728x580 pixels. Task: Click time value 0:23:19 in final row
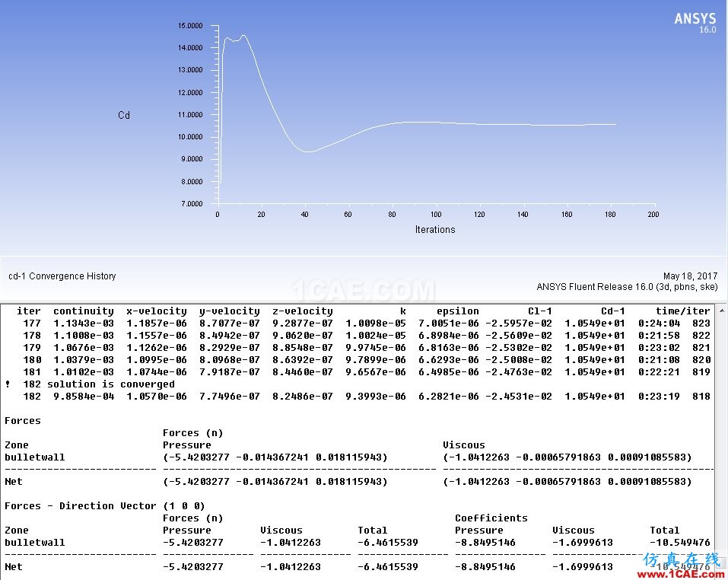pyautogui.click(x=659, y=396)
